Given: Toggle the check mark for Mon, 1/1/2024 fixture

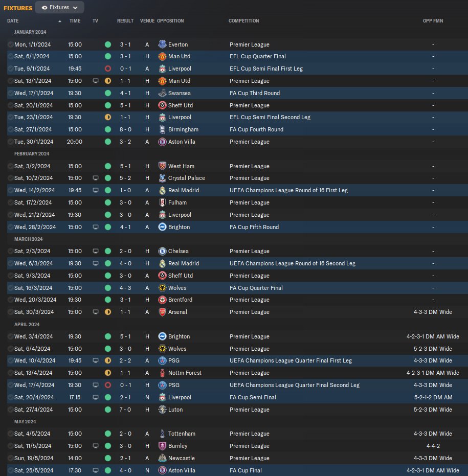Looking at the screenshot, I should [10, 44].
